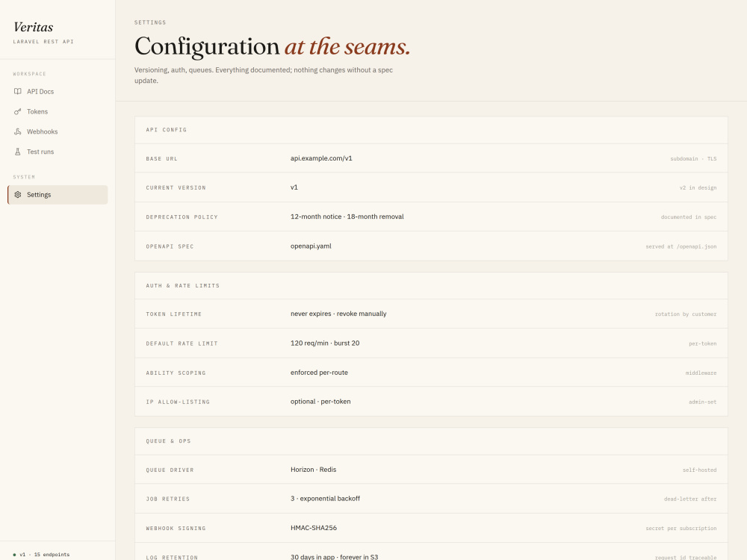Click the 'Configuration at the seams.' heading

click(x=272, y=46)
